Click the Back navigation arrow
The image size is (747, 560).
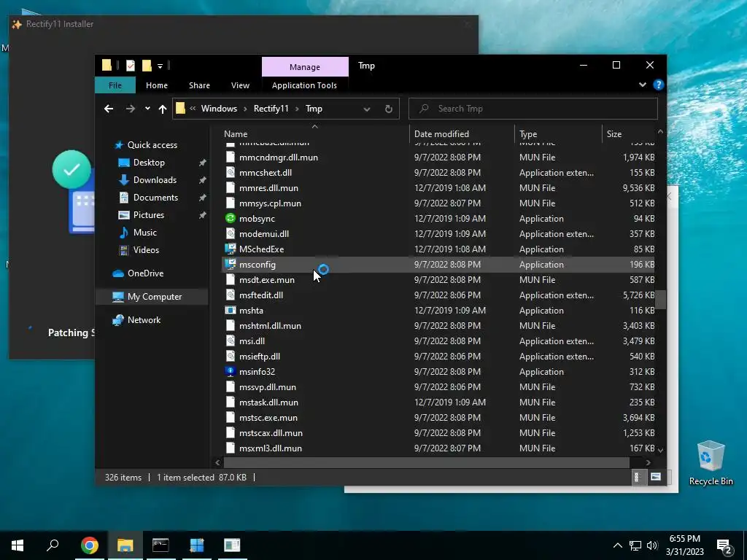point(109,109)
